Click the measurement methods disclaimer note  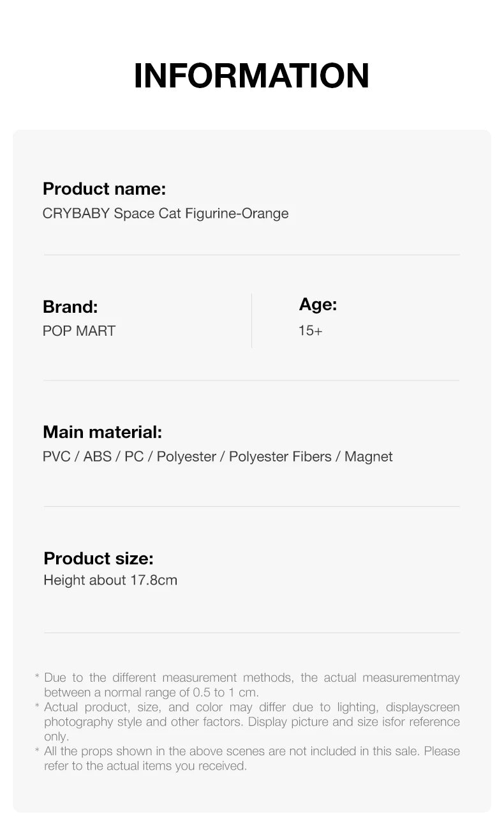(x=251, y=685)
